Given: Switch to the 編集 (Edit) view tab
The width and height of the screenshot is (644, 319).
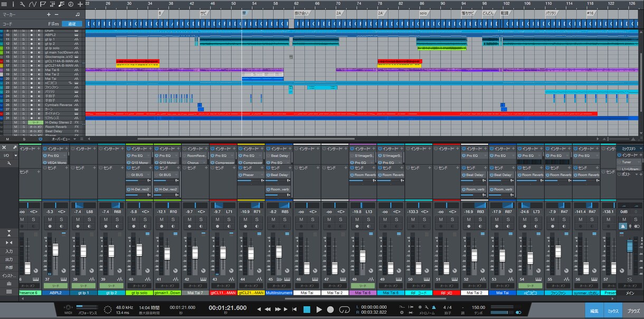Looking at the screenshot, I should click(594, 311).
